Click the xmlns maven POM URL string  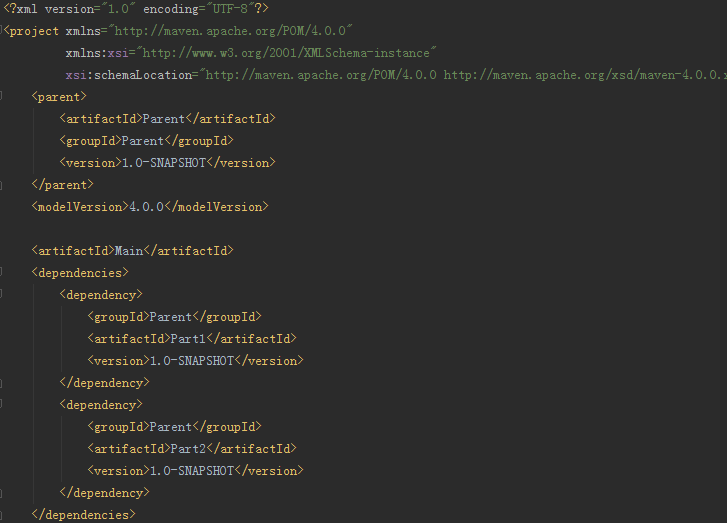(x=230, y=31)
